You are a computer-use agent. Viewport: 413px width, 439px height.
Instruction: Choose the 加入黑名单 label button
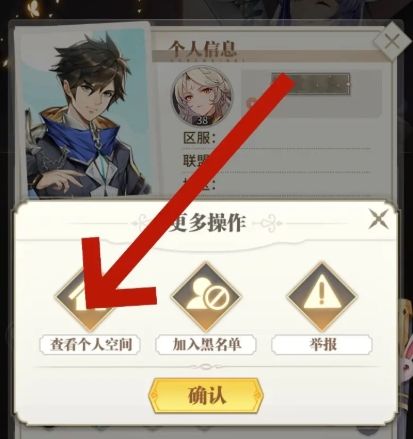point(206,345)
